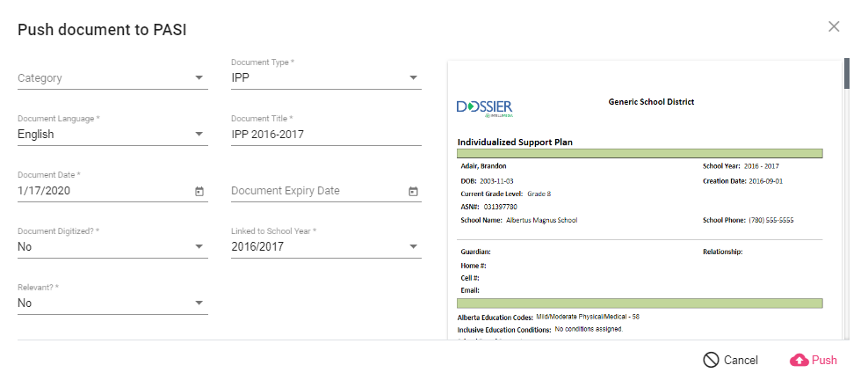
Task: Close the Push document dialog
Action: pyautogui.click(x=834, y=26)
